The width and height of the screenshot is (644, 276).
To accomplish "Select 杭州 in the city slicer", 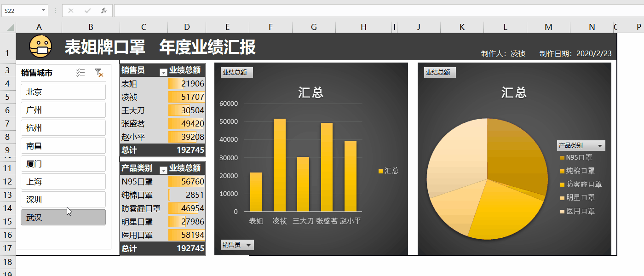I will (x=63, y=128).
